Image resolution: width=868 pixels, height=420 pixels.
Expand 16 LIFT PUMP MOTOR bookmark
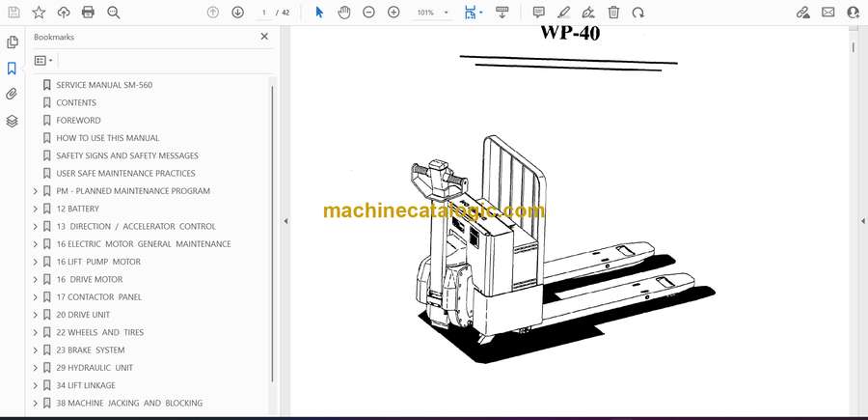[36, 262]
